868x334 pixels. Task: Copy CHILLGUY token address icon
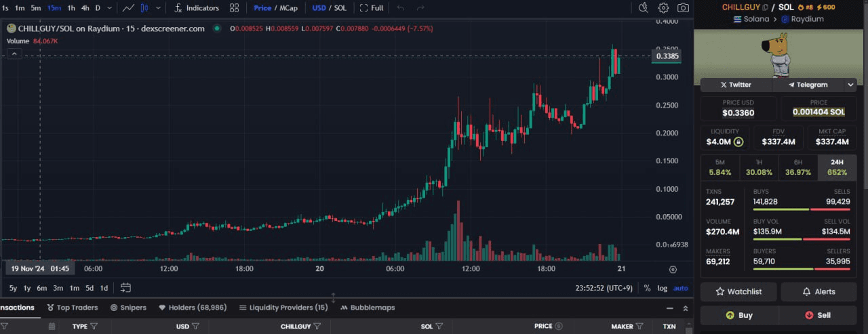point(766,7)
